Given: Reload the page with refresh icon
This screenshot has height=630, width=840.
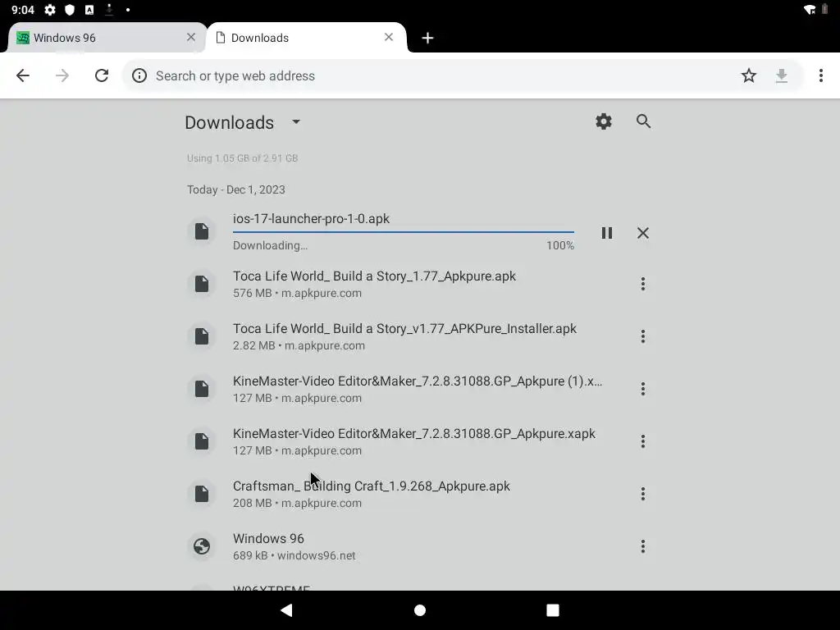Looking at the screenshot, I should pos(102,75).
